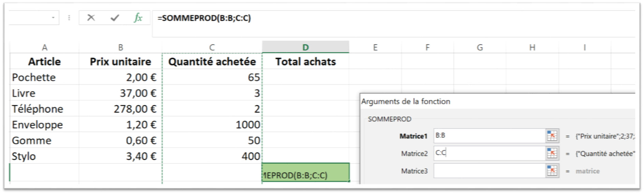Open the Name Box dropdown arrow
Image resolution: width=644 pixels, height=194 pixels.
coord(53,17)
